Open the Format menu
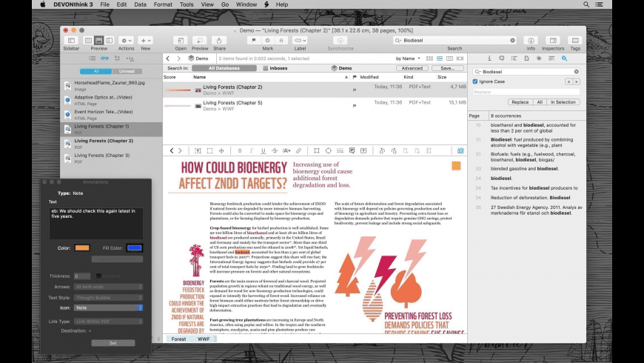 [x=163, y=4]
